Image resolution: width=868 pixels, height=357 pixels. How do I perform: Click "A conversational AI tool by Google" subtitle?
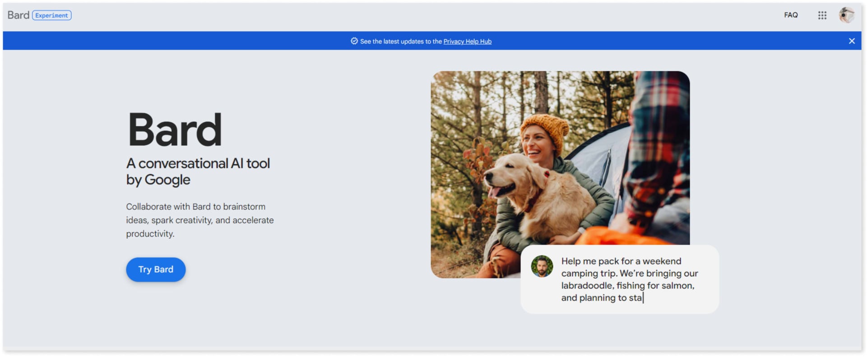tap(198, 172)
